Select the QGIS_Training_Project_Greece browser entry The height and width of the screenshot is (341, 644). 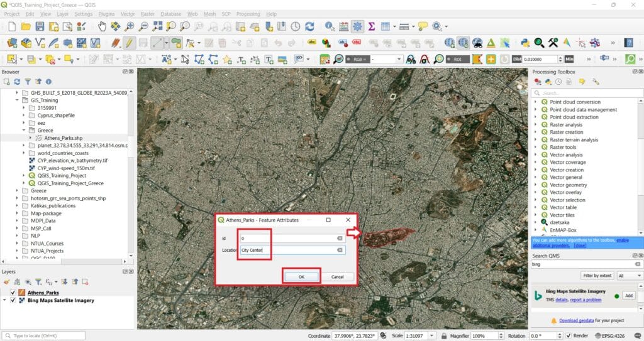point(70,183)
